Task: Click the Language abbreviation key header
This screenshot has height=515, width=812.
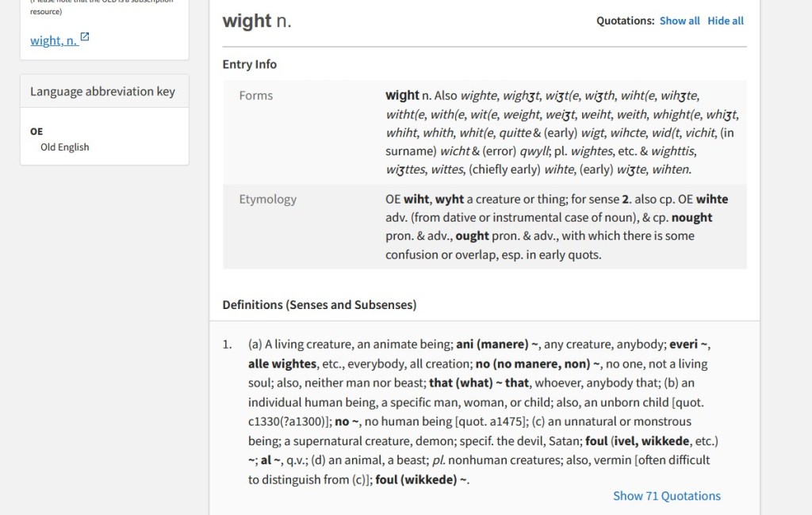Action: [102, 91]
